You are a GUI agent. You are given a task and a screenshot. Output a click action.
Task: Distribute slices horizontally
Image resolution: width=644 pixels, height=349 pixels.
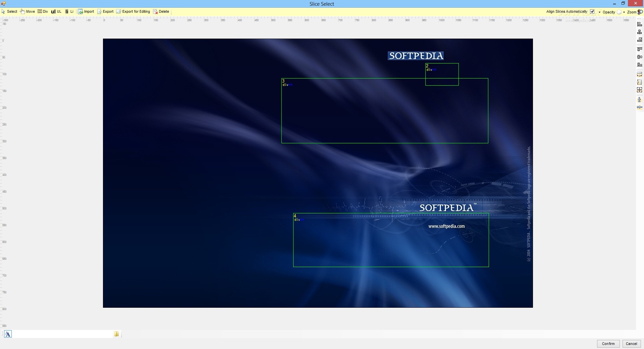pos(640,107)
